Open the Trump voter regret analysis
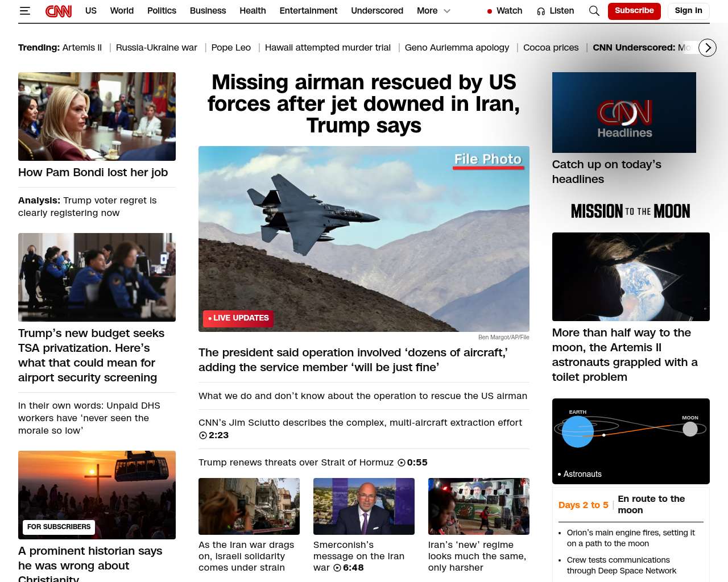The width and height of the screenshot is (728, 582). coord(87,207)
